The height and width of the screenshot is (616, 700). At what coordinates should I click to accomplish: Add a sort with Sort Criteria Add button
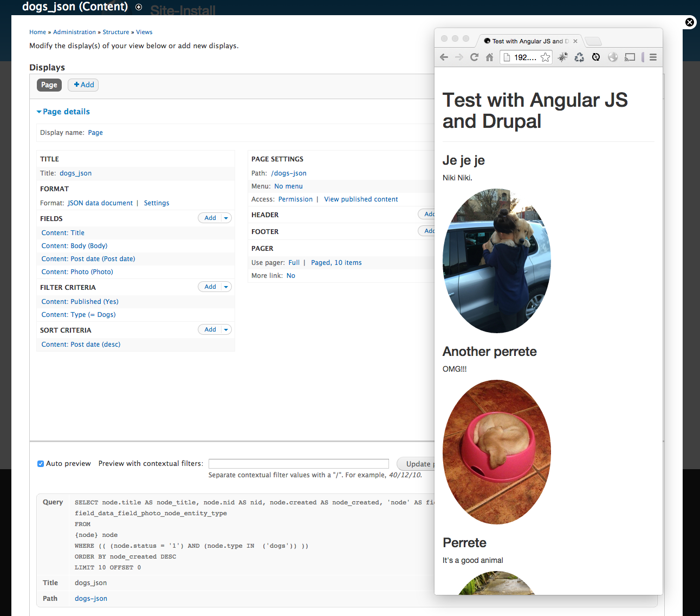pos(210,329)
